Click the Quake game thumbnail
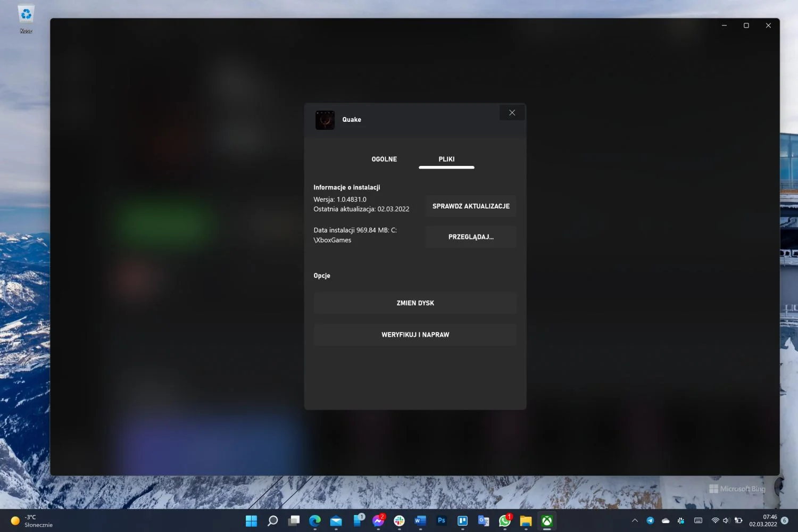The image size is (798, 532). [x=325, y=120]
